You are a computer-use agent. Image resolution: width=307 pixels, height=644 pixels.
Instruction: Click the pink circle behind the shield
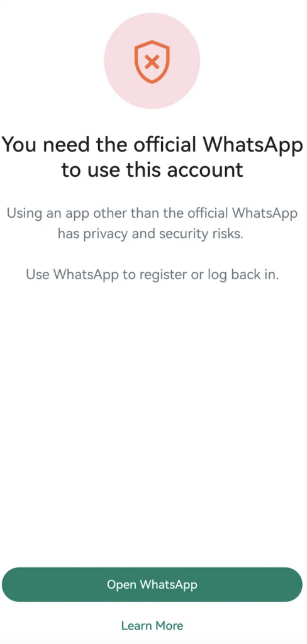152,61
